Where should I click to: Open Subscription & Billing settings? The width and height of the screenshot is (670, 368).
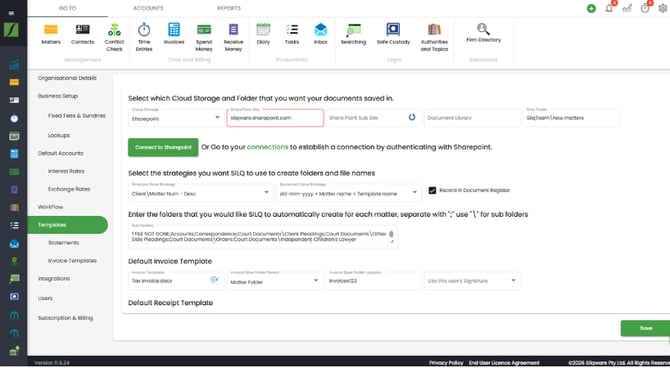65,318
